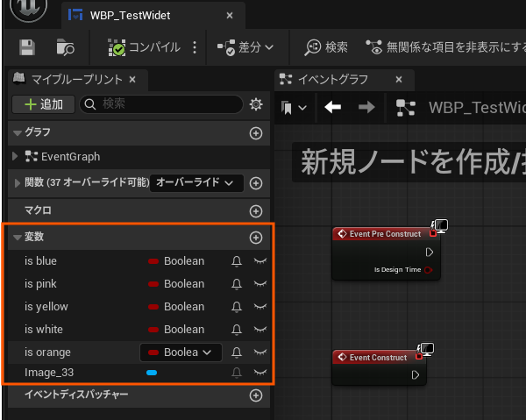Image resolution: width=526 pixels, height=420 pixels.
Task: Open is orange variable type dropdown
Action: coord(181,352)
